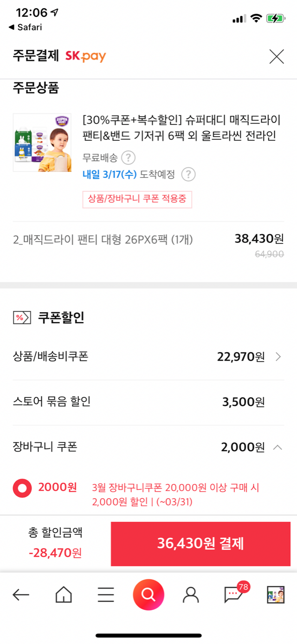Tap the 상품/장바구니 쿠폰 적용중 badge
Viewport: 297px width, 644px height.
(137, 199)
